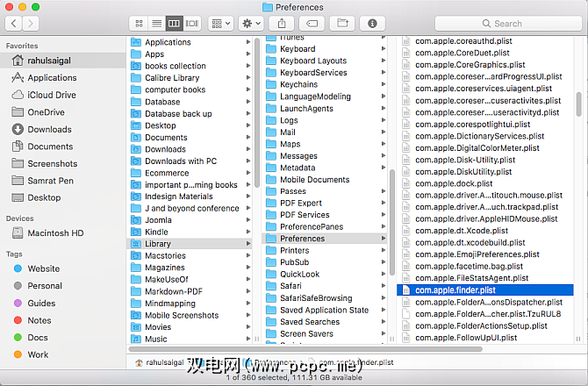Click the Edit Tags toolbar button
This screenshot has width=588, height=386.
[312, 24]
